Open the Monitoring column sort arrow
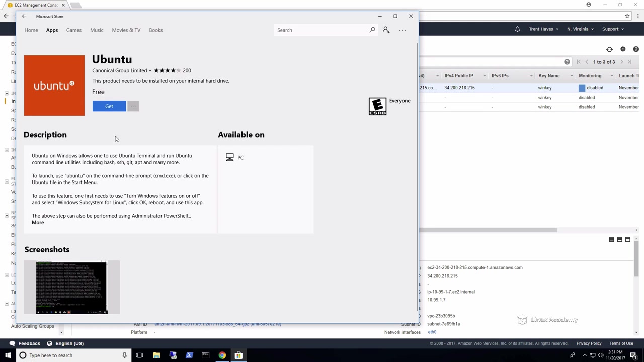Viewport: 644px width, 362px height. [612, 76]
